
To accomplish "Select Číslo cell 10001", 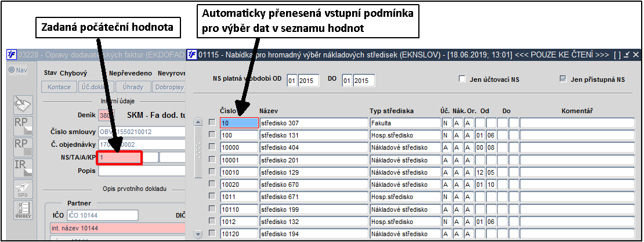I will tap(240, 160).
